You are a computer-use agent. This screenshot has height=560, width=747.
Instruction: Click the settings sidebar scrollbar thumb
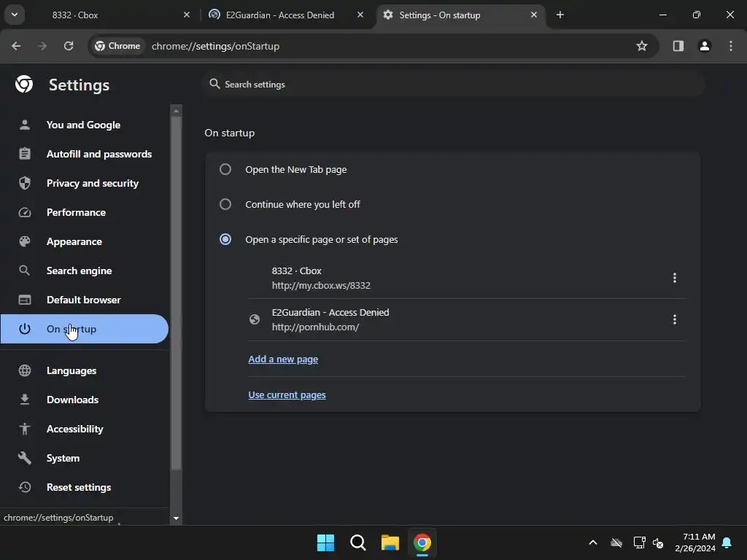point(176,293)
